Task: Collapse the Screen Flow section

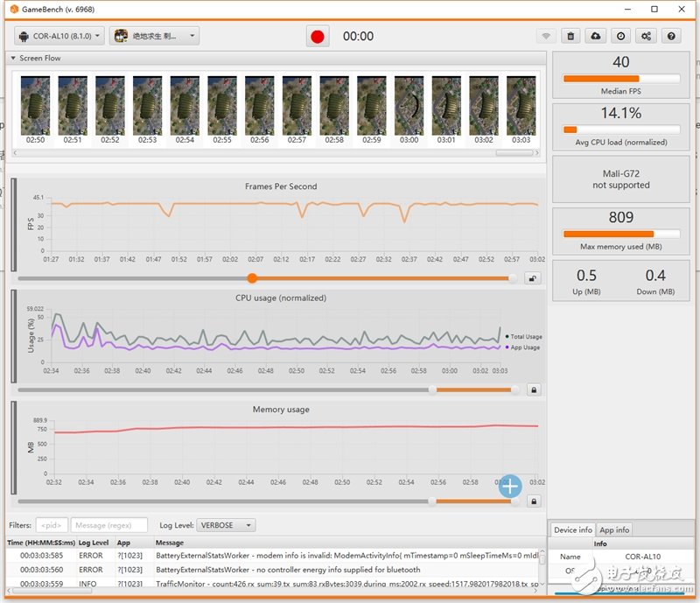Action: [x=13, y=59]
